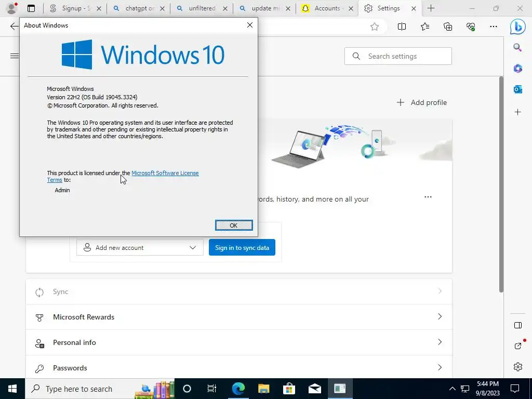The width and height of the screenshot is (532, 399).
Task: Show hidden system tray icons
Action: pos(453,389)
